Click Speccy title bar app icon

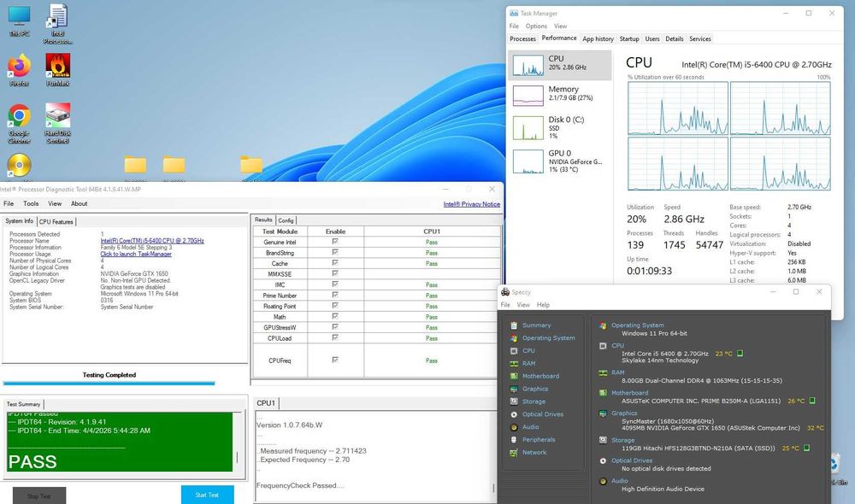click(505, 292)
